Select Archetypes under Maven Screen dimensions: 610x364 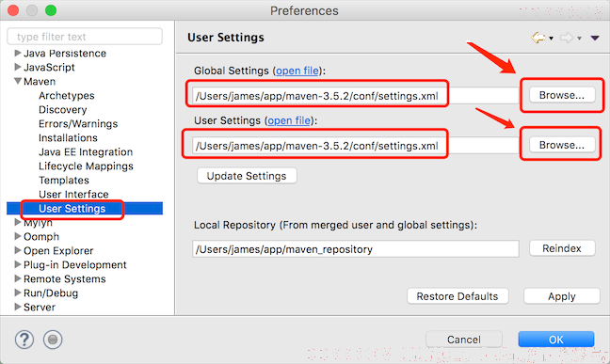pos(67,95)
